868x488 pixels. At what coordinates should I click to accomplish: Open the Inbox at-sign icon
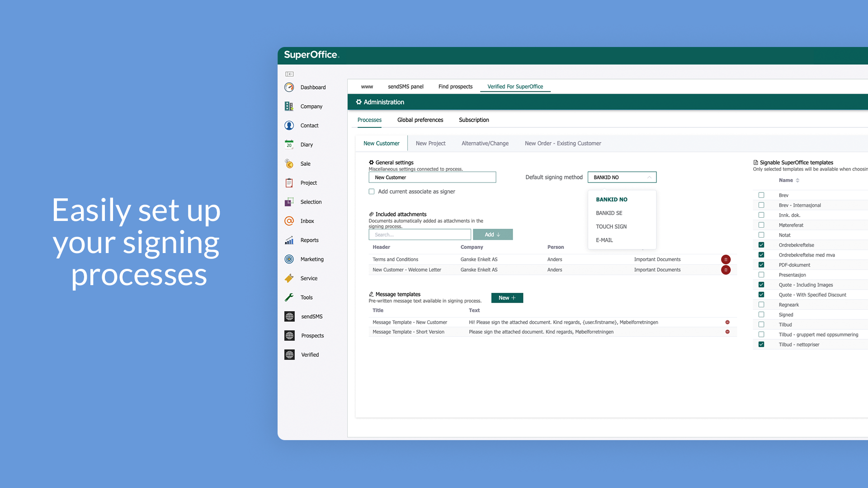pyautogui.click(x=289, y=221)
